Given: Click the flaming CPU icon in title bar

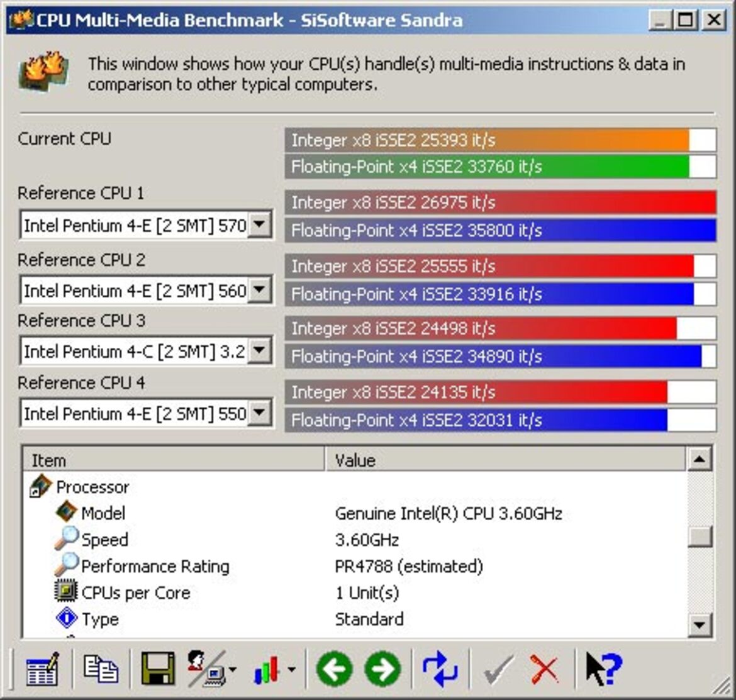Looking at the screenshot, I should click(x=21, y=19).
